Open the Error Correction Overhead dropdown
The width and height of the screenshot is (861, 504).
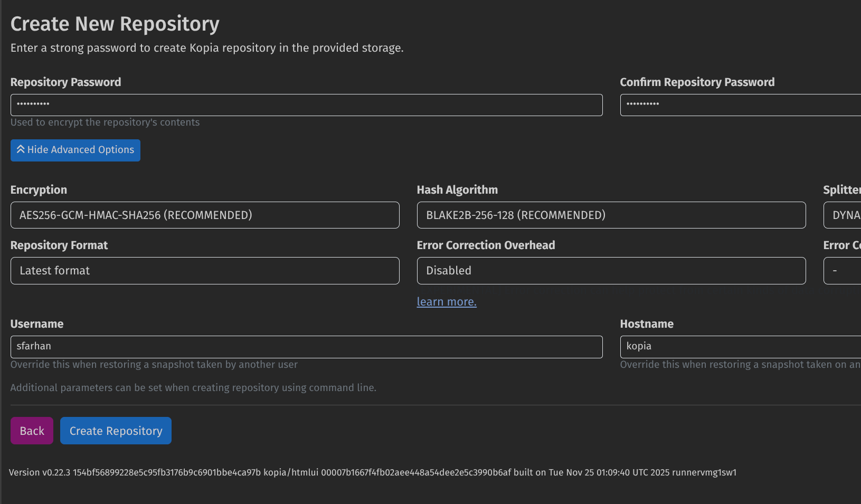611,271
